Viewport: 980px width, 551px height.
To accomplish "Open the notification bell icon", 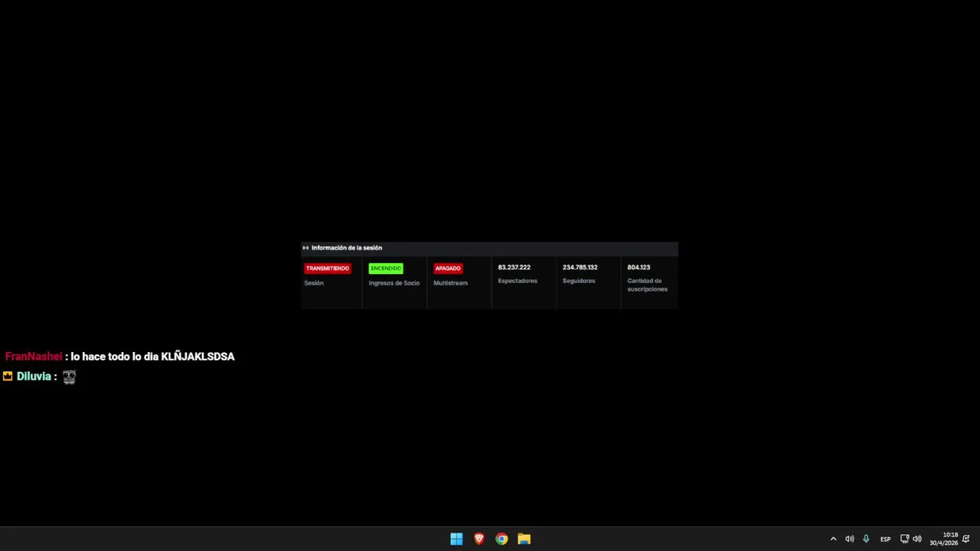I will click(966, 539).
